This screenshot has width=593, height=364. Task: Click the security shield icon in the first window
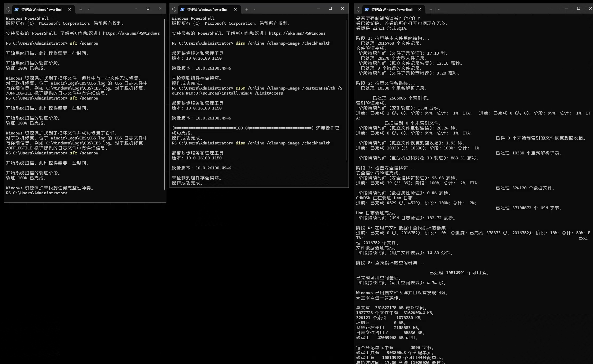8,9
